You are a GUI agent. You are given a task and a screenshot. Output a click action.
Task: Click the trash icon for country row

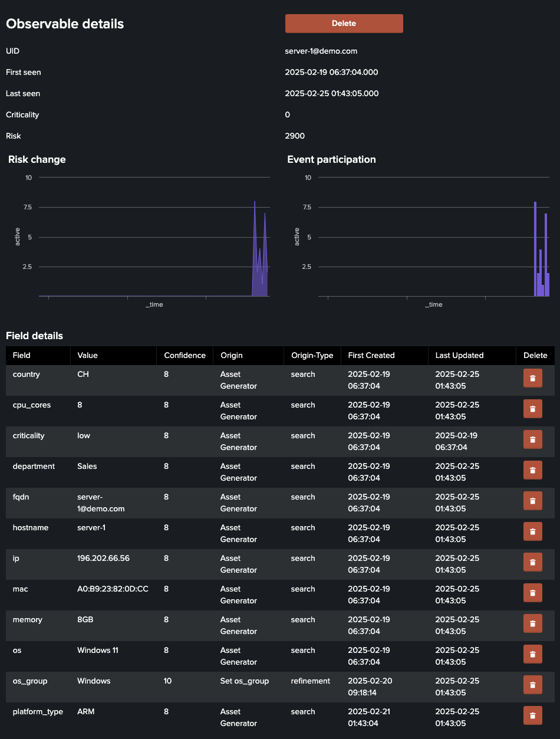pos(532,378)
